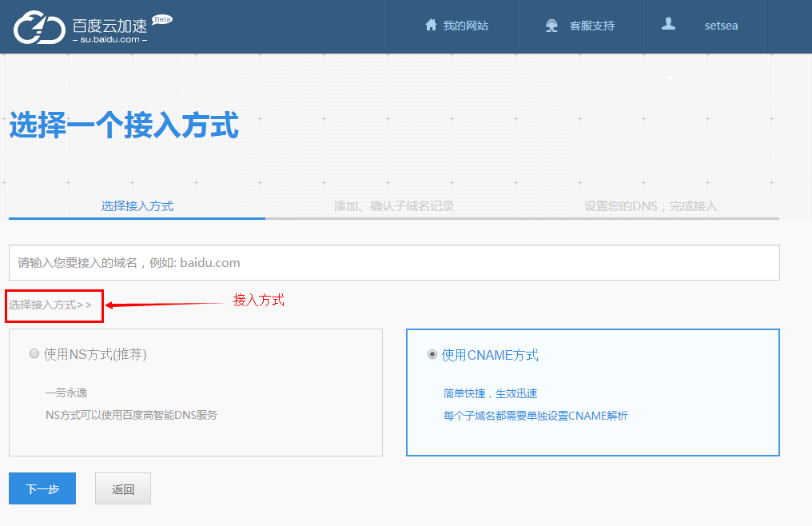Click the Baidu Yunjiasu cloud logo
This screenshot has height=526, width=812.
pyautogui.click(x=39, y=27)
